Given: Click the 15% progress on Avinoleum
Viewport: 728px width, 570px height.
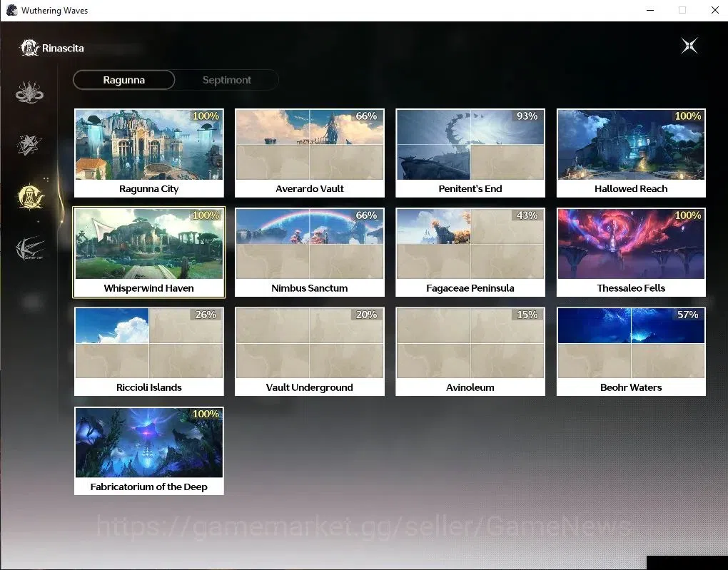Looking at the screenshot, I should pyautogui.click(x=527, y=315).
